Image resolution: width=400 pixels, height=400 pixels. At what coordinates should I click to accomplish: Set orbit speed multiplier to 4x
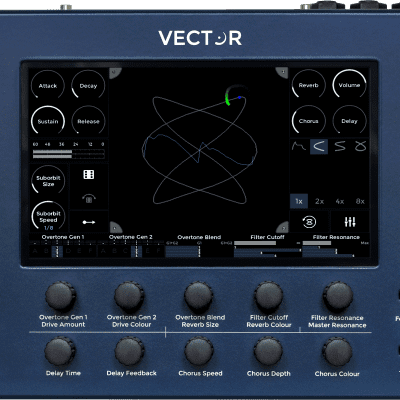[x=340, y=201]
